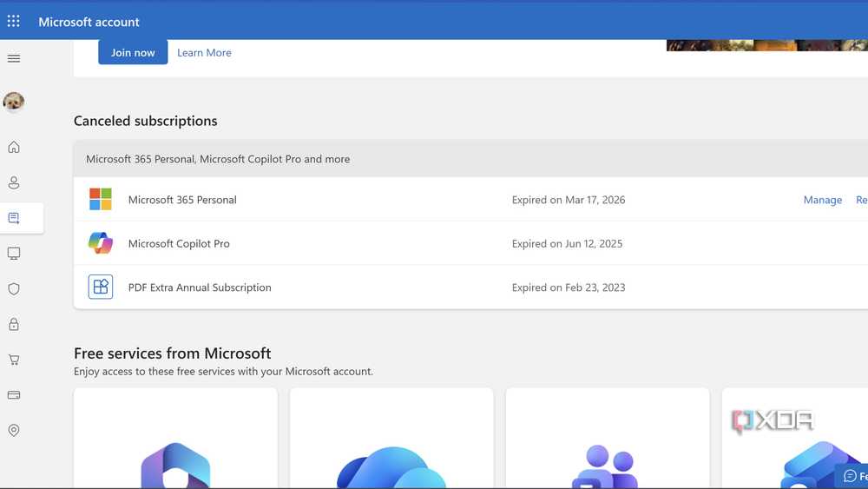Open the Teams free service card
The image size is (868, 489).
coord(608,438)
